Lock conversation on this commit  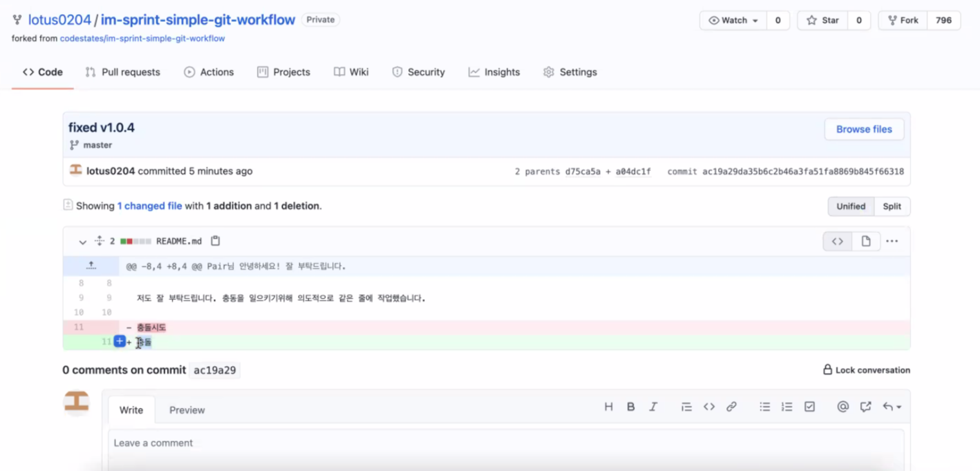(867, 370)
